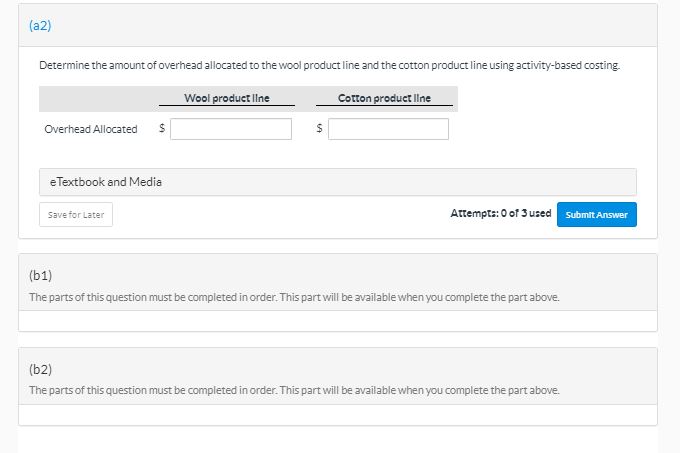Click the locked message under (b2)

[x=294, y=390]
